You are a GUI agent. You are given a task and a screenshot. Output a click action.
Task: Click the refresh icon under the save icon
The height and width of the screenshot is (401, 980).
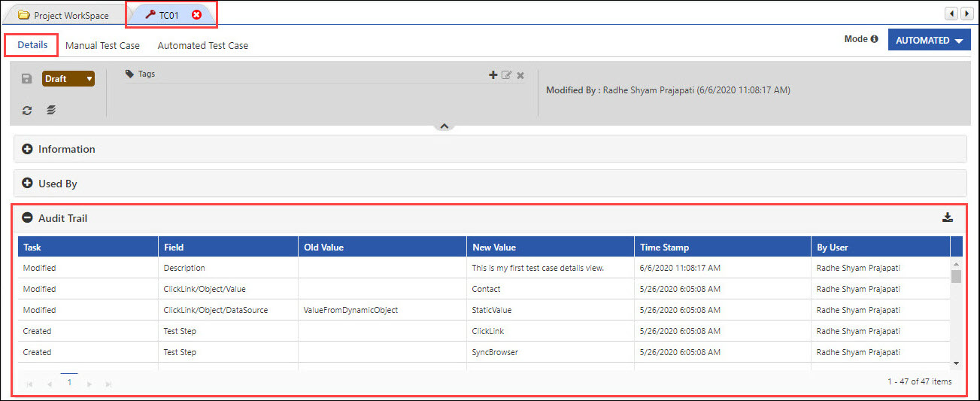27,111
